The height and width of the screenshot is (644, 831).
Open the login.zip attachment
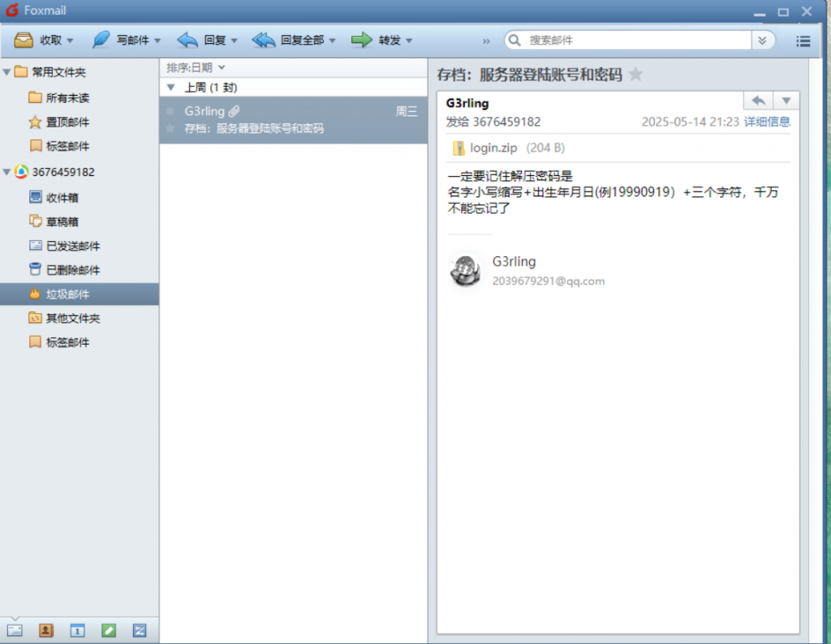pyautogui.click(x=494, y=148)
